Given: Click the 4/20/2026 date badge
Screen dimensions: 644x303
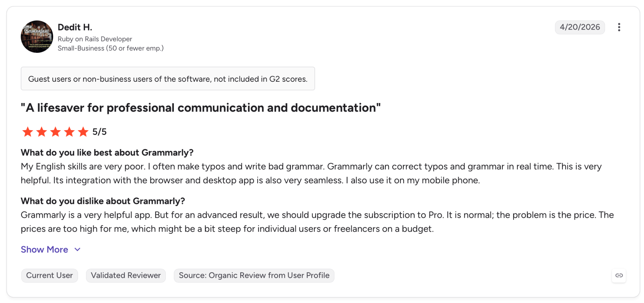Looking at the screenshot, I should click(580, 27).
